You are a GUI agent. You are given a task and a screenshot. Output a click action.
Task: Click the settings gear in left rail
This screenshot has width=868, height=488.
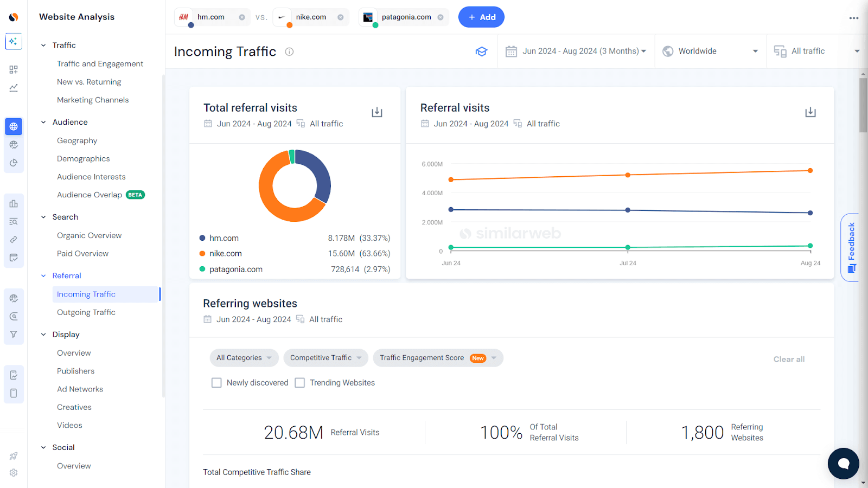pos(14,473)
